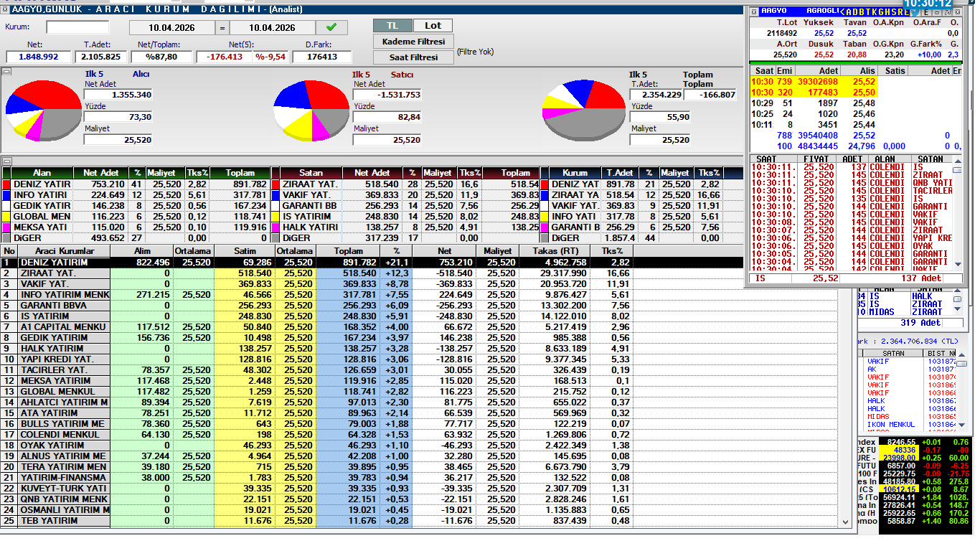Image resolution: width=980 pixels, height=551 pixels.
Task: Click the X icon left of AAGYO title
Action: click(753, 11)
